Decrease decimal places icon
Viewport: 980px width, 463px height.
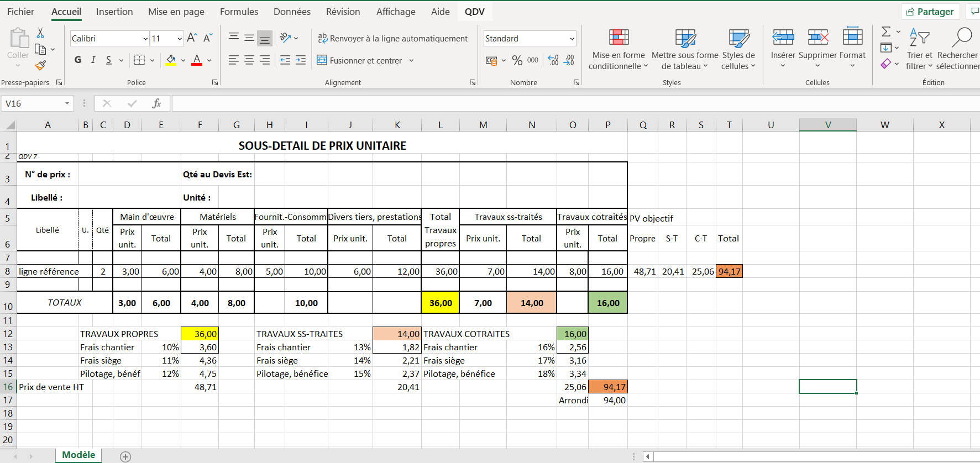coord(569,60)
